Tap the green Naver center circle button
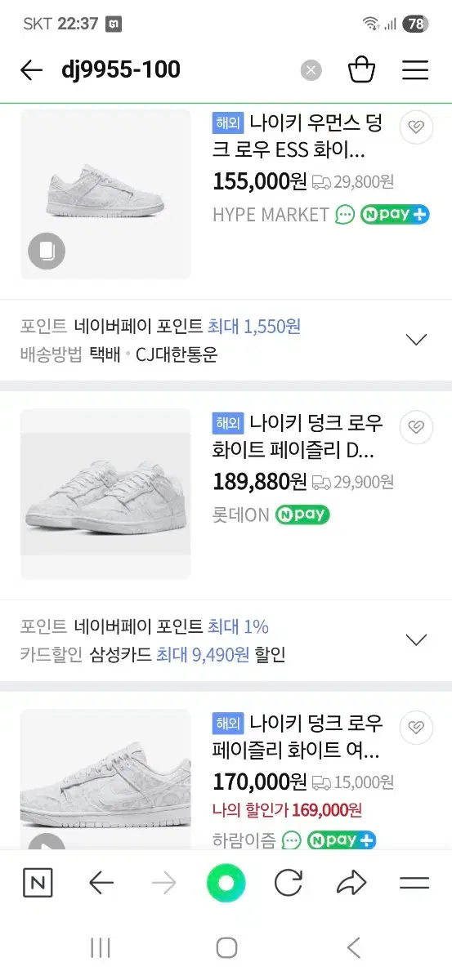This screenshot has width=452, height=980. click(226, 883)
